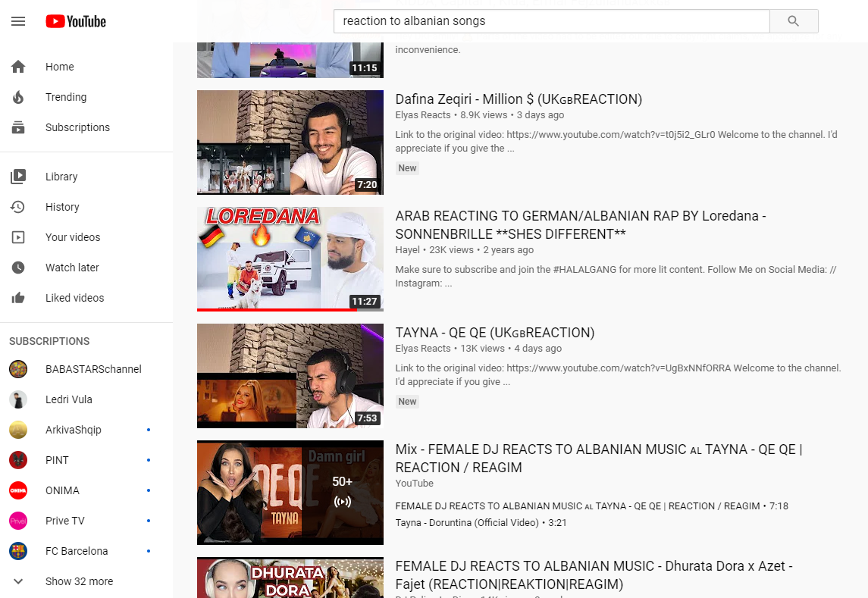Open Dafina Zeqiri Million $ thumbnail
Screen dimensions: 868x598
click(290, 142)
